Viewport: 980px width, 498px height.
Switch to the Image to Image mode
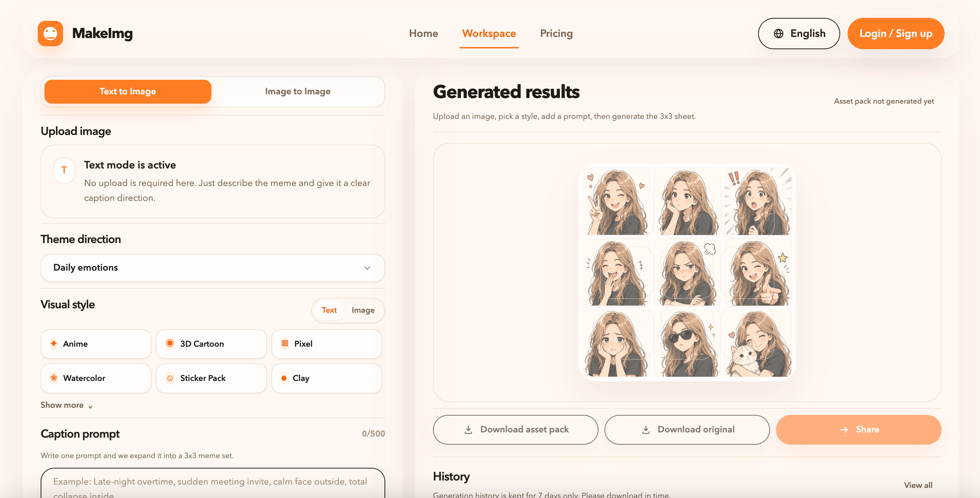298,92
